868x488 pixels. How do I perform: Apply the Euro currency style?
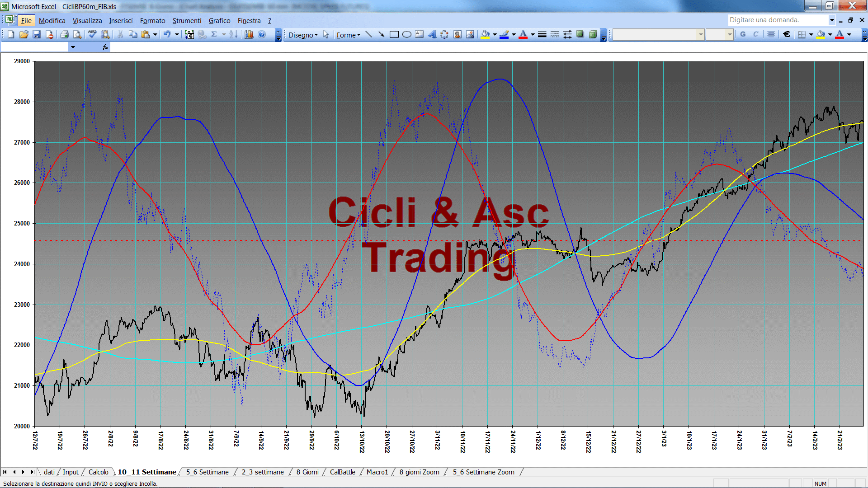787,34
